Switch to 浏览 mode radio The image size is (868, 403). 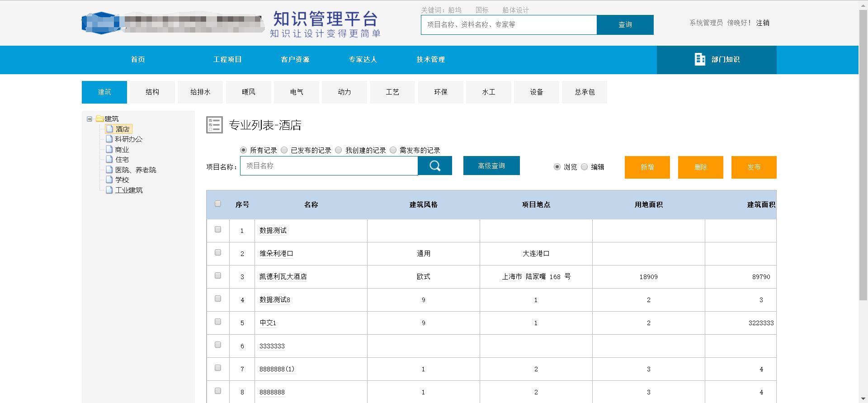coord(557,166)
